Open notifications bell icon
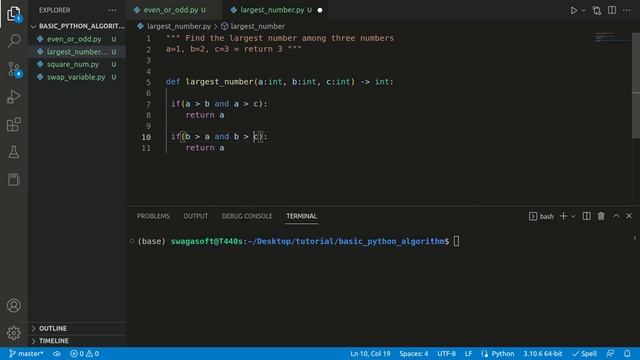640x360 pixels. click(627, 353)
